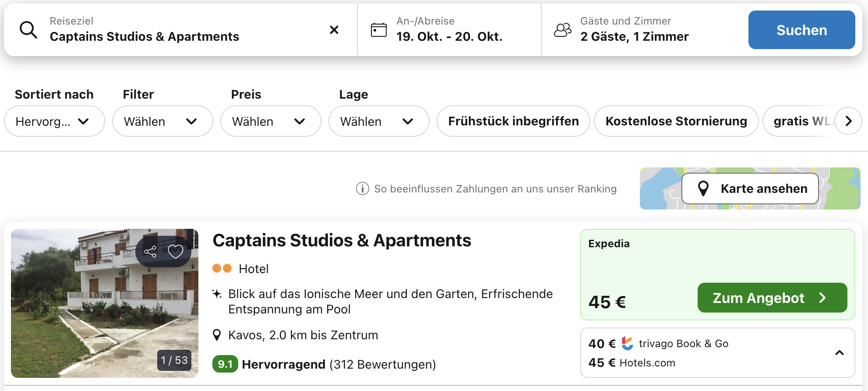The height and width of the screenshot is (391, 868).
Task: Click the Zum Angebot button
Action: coord(772,298)
